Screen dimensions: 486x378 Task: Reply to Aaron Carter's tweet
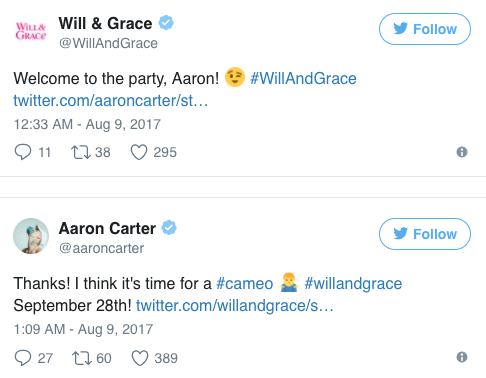[x=23, y=358]
